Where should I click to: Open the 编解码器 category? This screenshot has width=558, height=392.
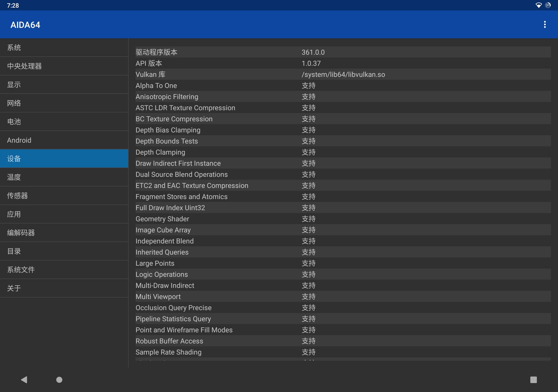(x=64, y=233)
